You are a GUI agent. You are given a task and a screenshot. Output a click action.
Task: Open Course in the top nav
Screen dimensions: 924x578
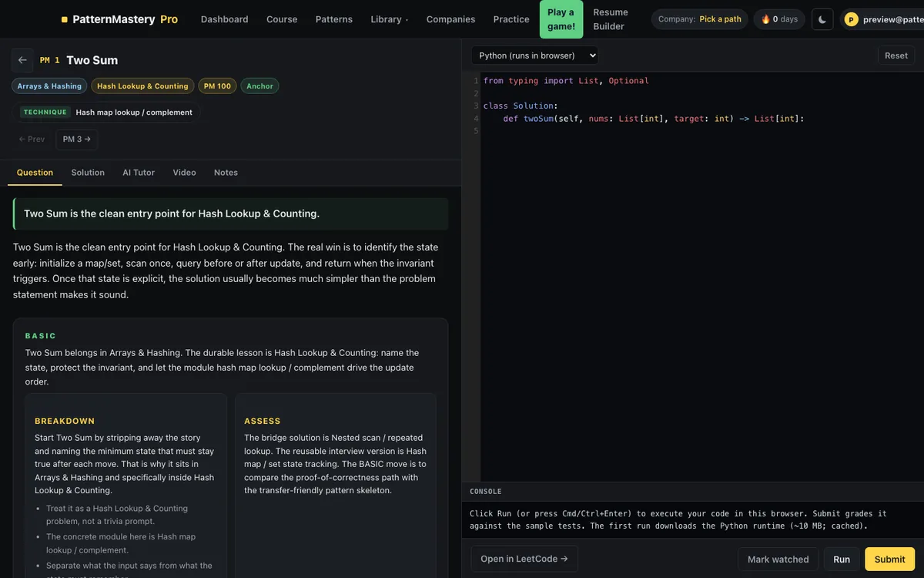click(x=282, y=19)
